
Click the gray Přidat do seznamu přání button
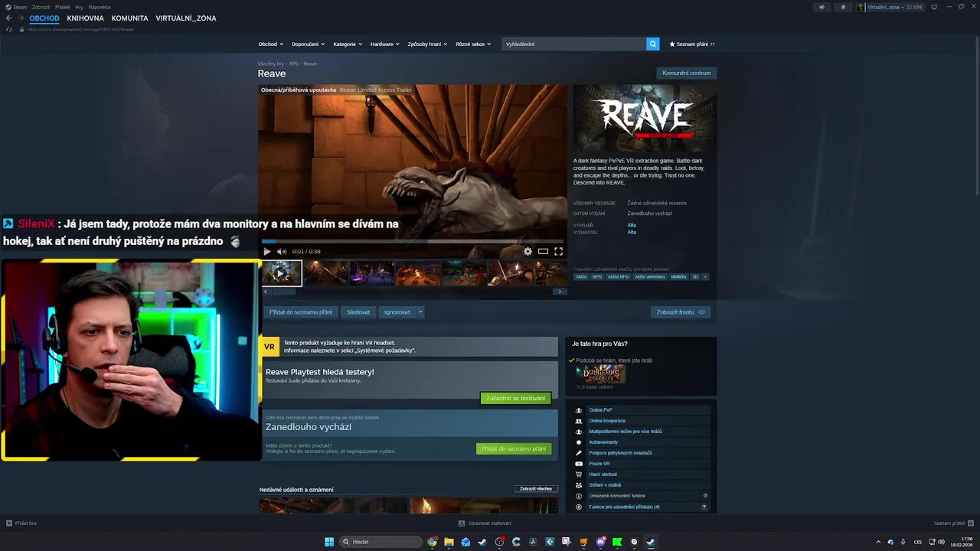click(301, 312)
